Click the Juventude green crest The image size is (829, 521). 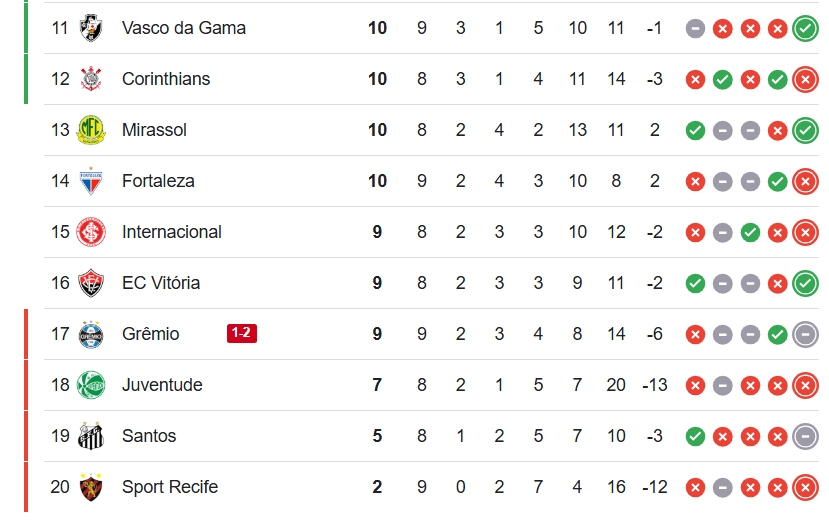pos(91,385)
